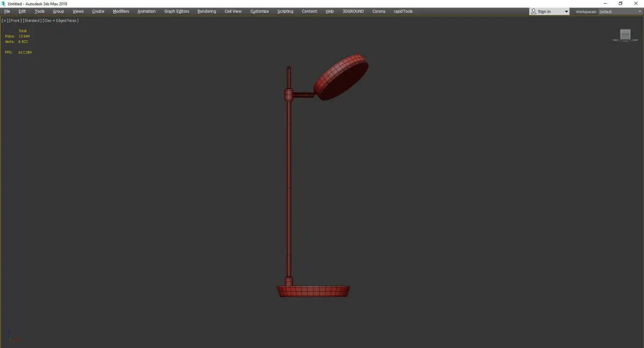Open the 3DGROUND menu
Viewport: 644px width, 348px height.
[x=353, y=11]
